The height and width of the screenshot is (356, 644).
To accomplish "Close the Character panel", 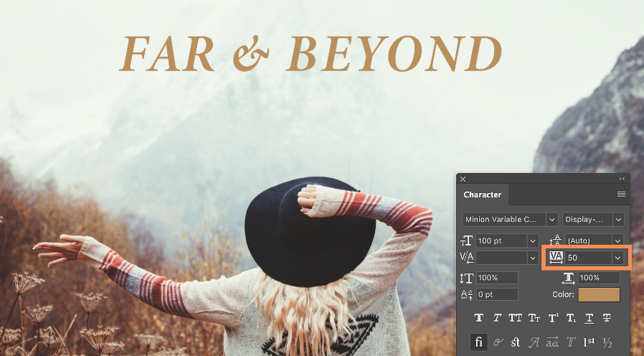I will pyautogui.click(x=463, y=179).
